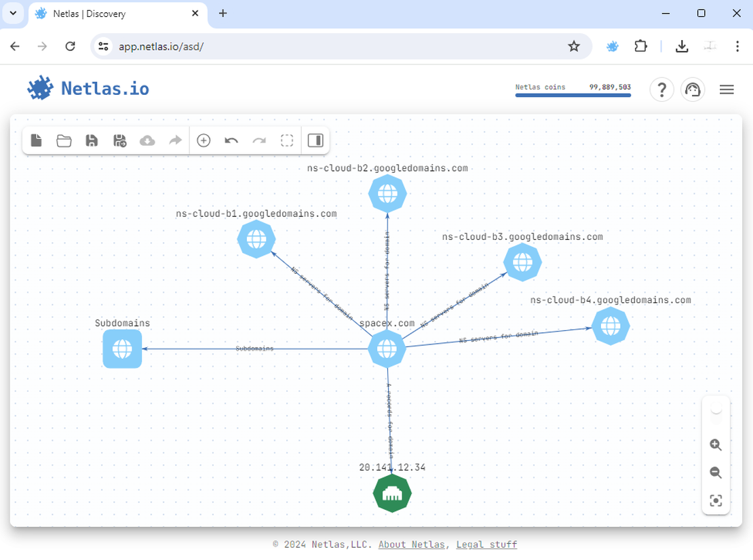Screen dimensions: 753x560
Task: Open a saved graph using the folder icon
Action: (64, 140)
